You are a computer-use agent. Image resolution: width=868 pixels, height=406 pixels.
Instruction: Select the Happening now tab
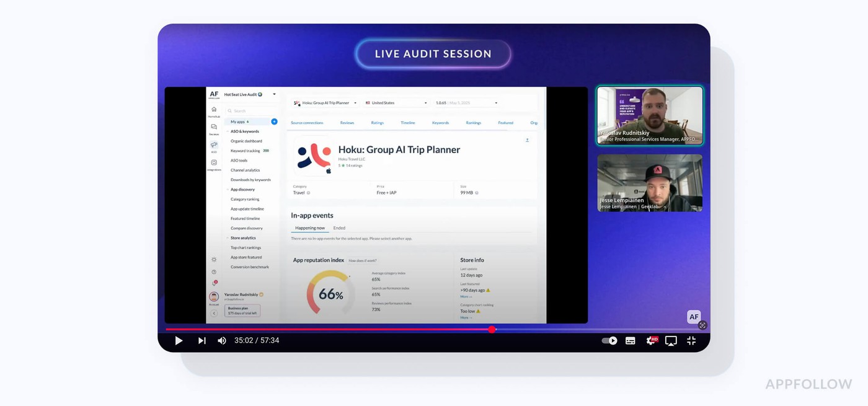310,228
